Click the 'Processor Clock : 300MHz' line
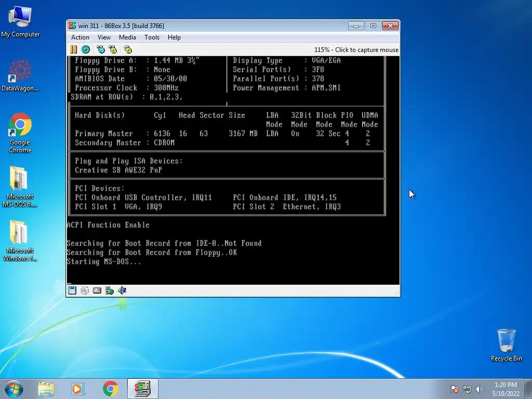 [127, 88]
